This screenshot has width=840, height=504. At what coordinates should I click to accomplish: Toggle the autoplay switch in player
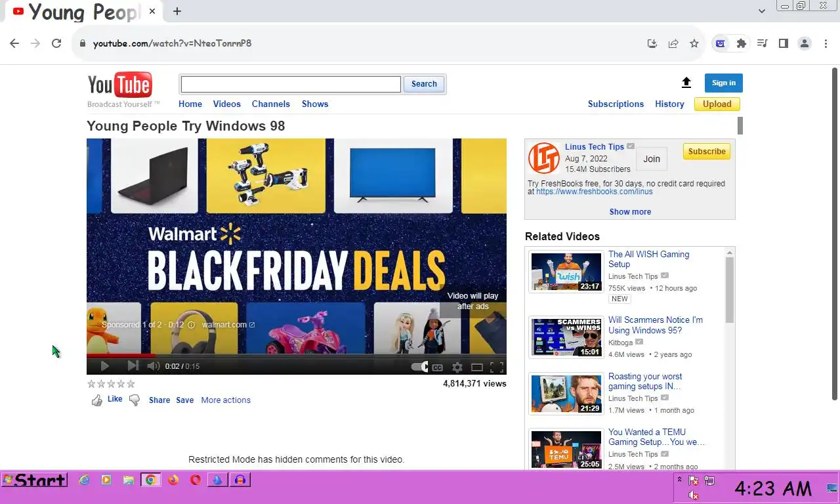[419, 367]
